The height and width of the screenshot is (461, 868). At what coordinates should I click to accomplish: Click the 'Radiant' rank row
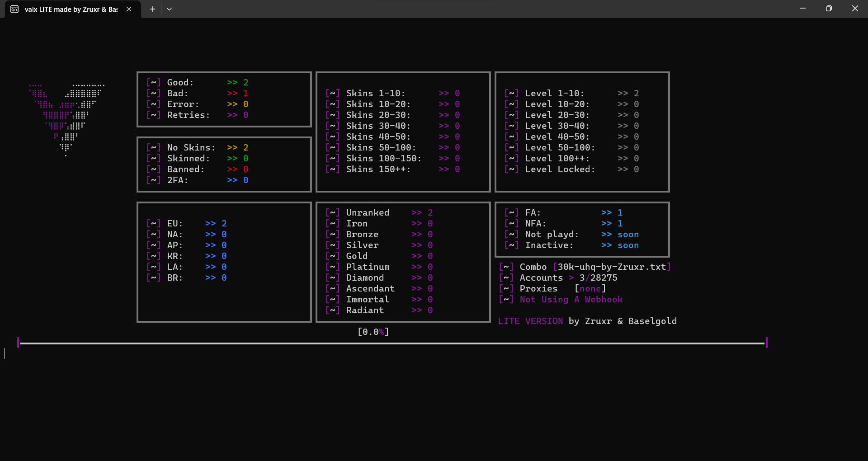click(x=379, y=310)
